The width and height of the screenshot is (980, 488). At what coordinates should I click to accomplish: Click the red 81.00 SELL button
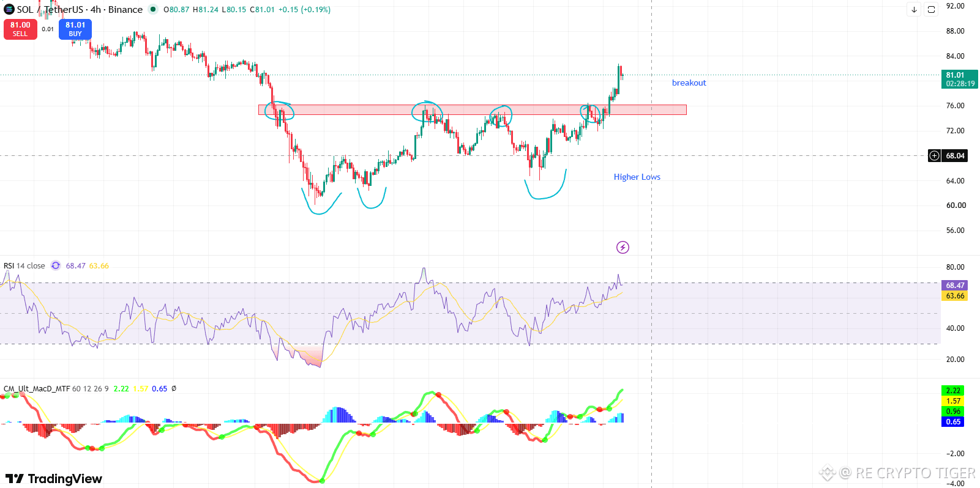pos(20,29)
